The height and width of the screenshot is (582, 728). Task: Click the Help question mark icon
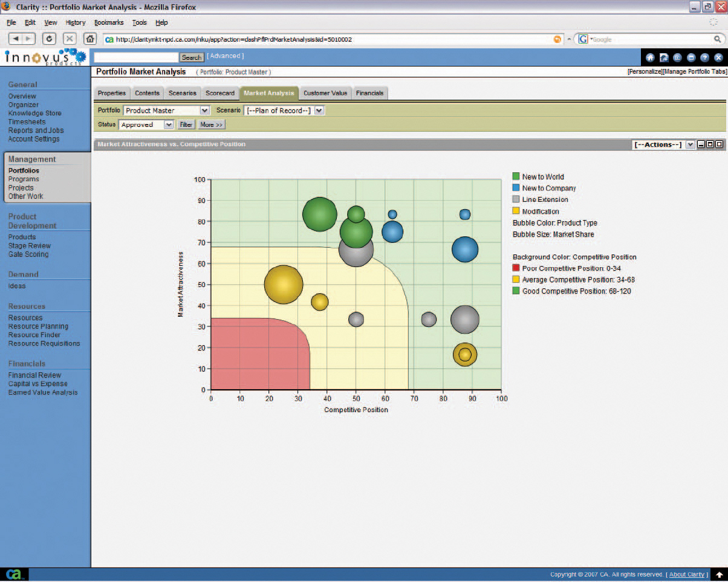(704, 57)
